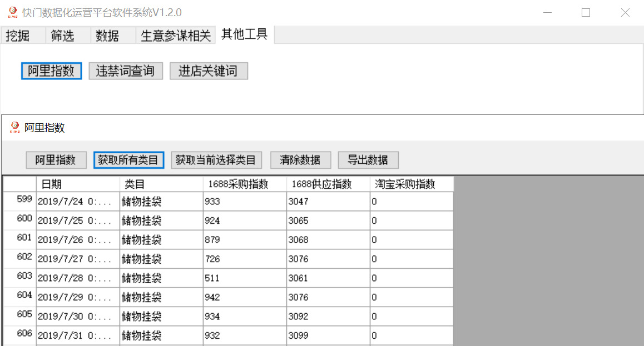Select row header 603
Viewport: 644px width, 346px height.
[x=19, y=278]
